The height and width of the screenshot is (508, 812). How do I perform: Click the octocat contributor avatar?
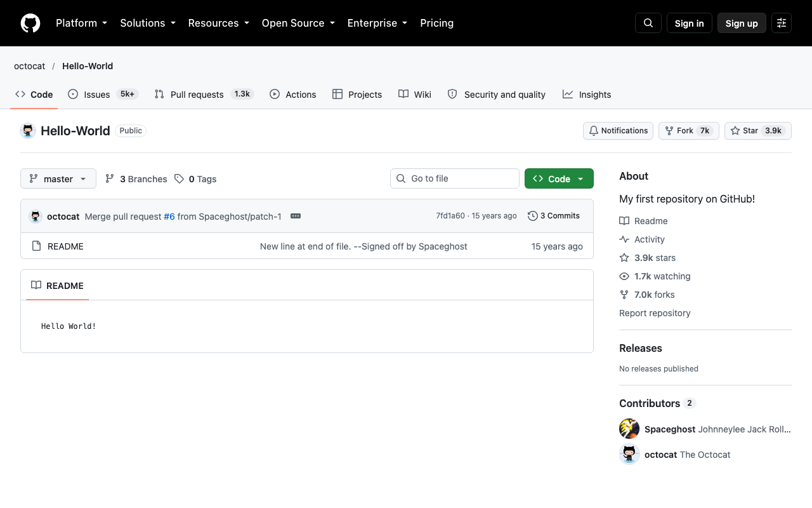(629, 454)
